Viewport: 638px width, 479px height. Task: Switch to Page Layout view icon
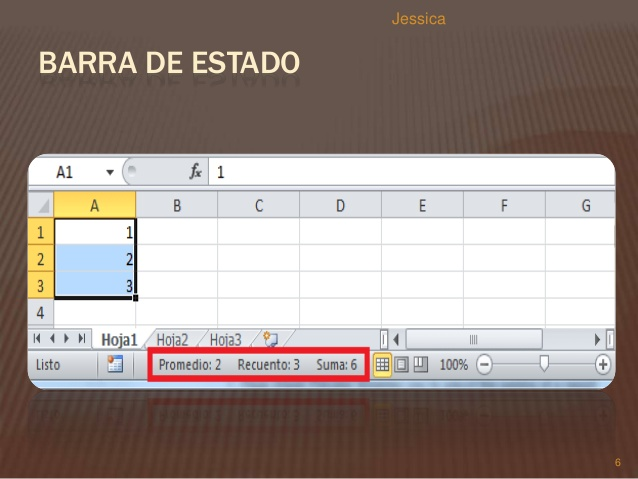pos(402,365)
